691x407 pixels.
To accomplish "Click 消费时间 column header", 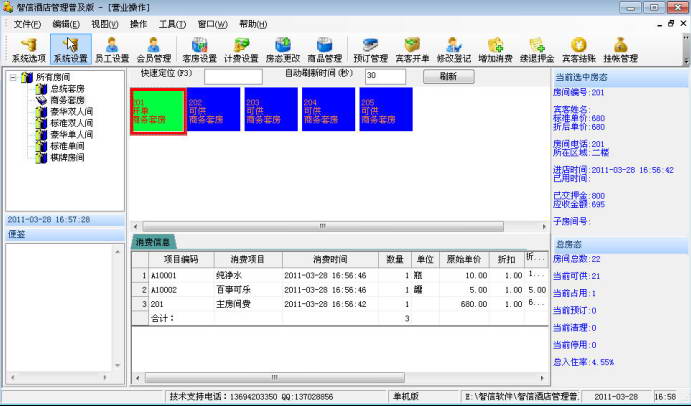I will click(330, 260).
